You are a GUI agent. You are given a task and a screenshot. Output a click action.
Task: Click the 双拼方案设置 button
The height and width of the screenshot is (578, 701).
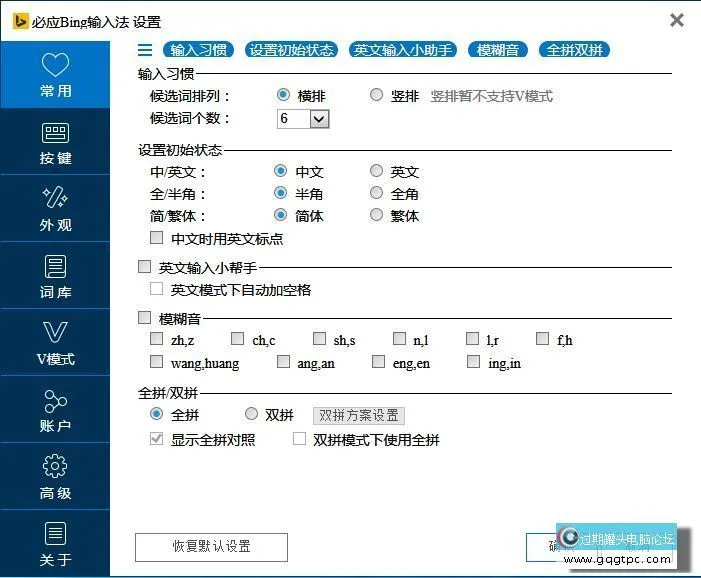pyautogui.click(x=359, y=415)
